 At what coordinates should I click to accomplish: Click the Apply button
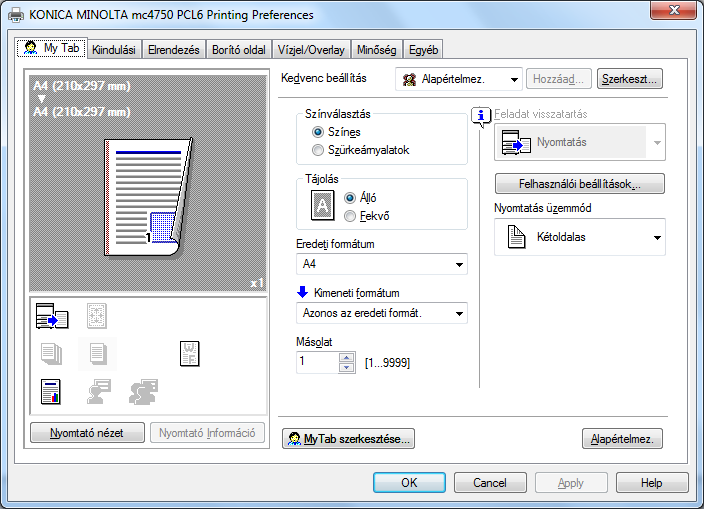point(571,483)
